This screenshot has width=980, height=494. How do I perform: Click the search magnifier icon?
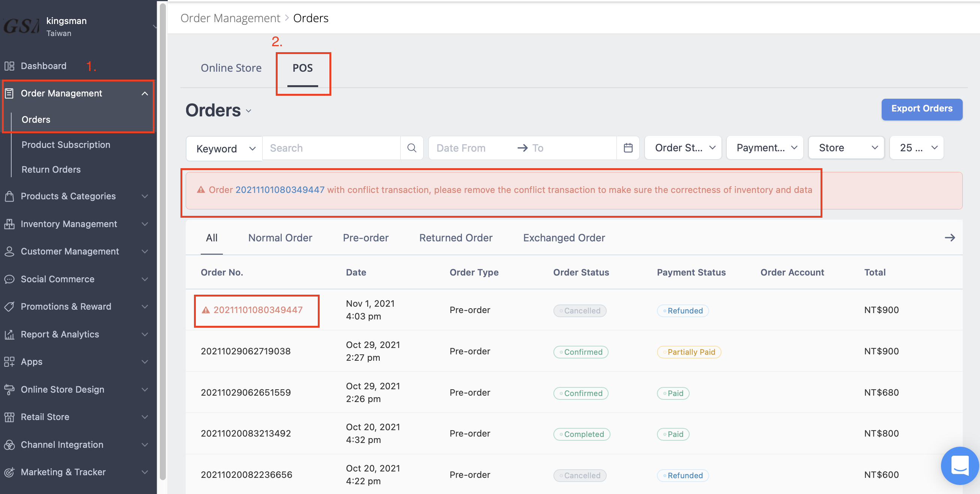(412, 148)
